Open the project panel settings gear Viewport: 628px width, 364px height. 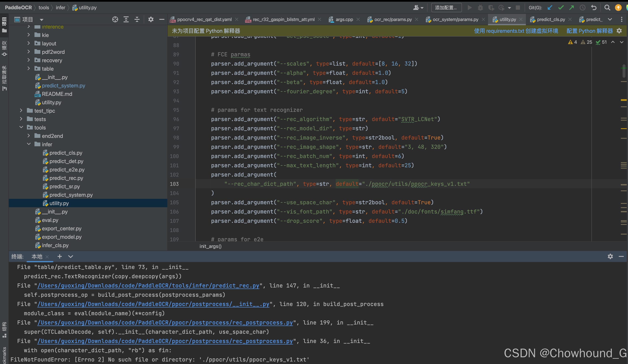click(151, 19)
